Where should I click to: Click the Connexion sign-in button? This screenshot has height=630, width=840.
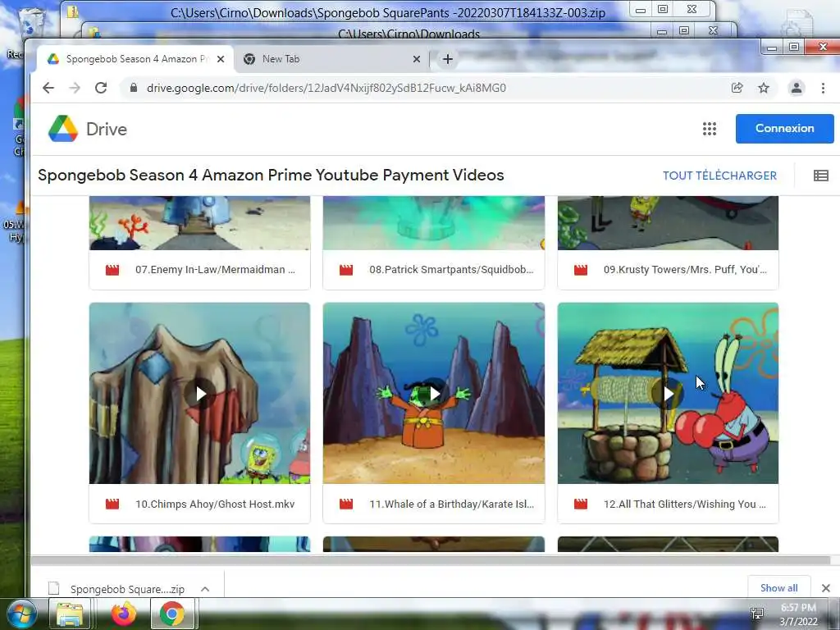tap(784, 129)
